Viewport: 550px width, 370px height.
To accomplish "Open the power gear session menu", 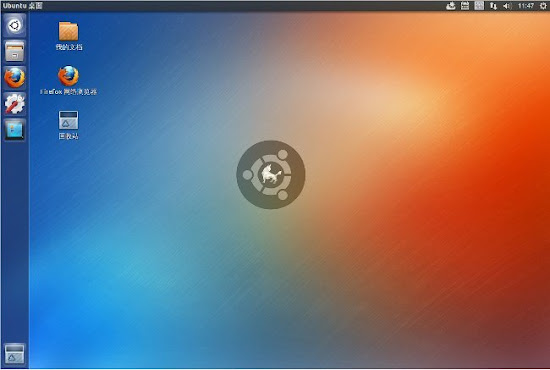I will pos(543,6).
